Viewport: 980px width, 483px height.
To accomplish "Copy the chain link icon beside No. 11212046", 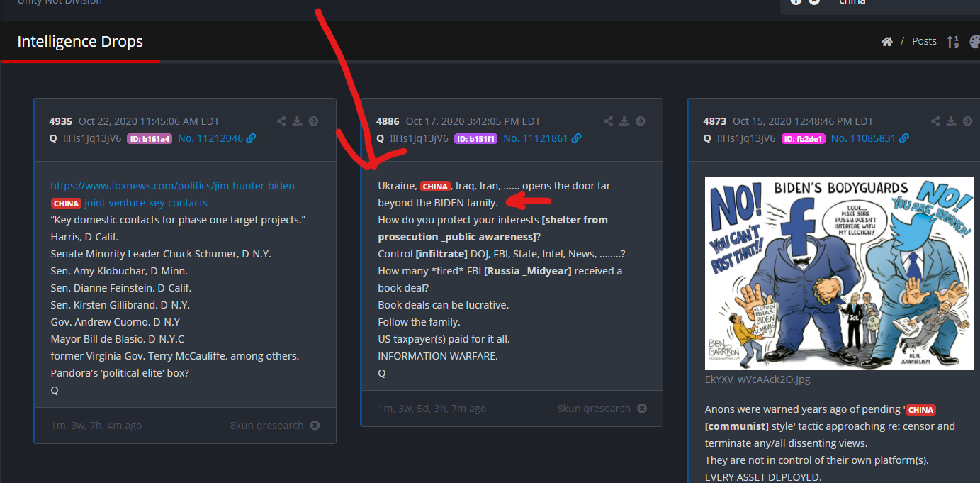I will click(x=251, y=138).
